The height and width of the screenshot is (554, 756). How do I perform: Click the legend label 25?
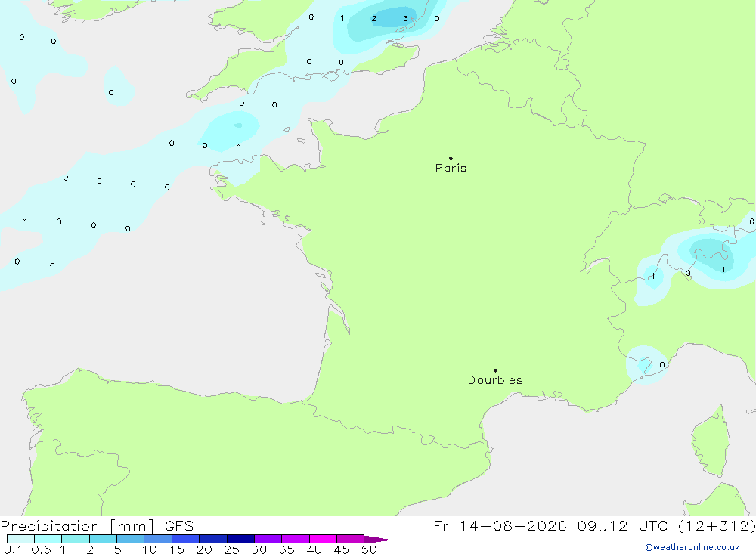click(x=231, y=549)
